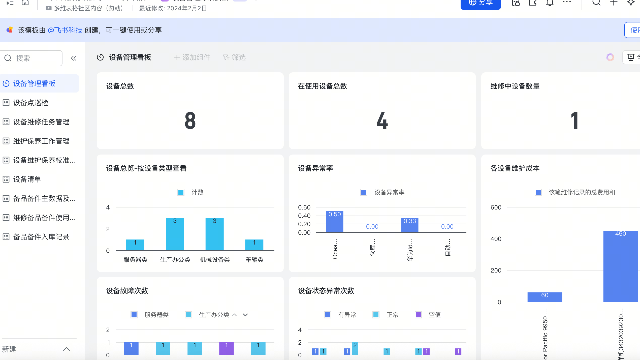Image resolution: width=640 pixels, height=360 pixels.
Task: Expand the 新建 section chevron at the sidebar bottom
Action: point(67,349)
